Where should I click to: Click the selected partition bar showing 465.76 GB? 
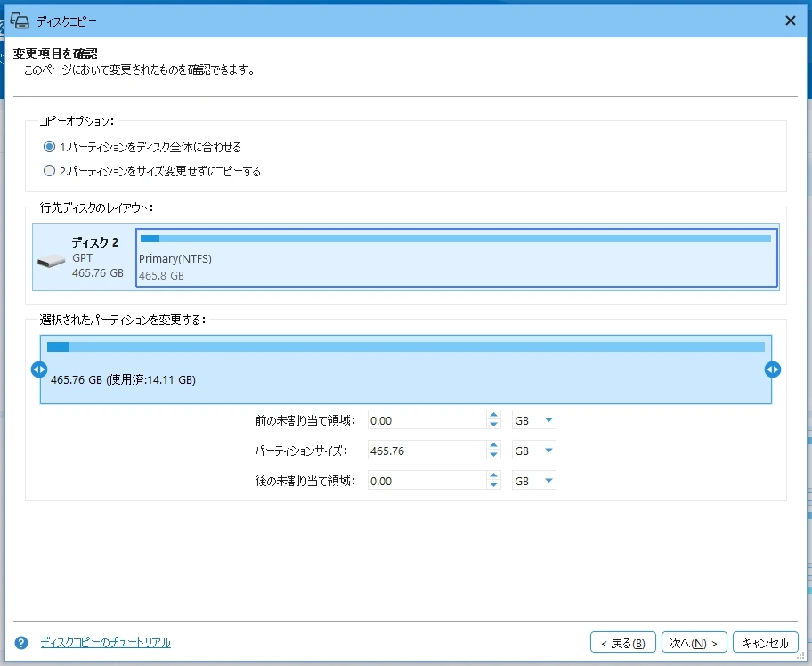pyautogui.click(x=406, y=370)
